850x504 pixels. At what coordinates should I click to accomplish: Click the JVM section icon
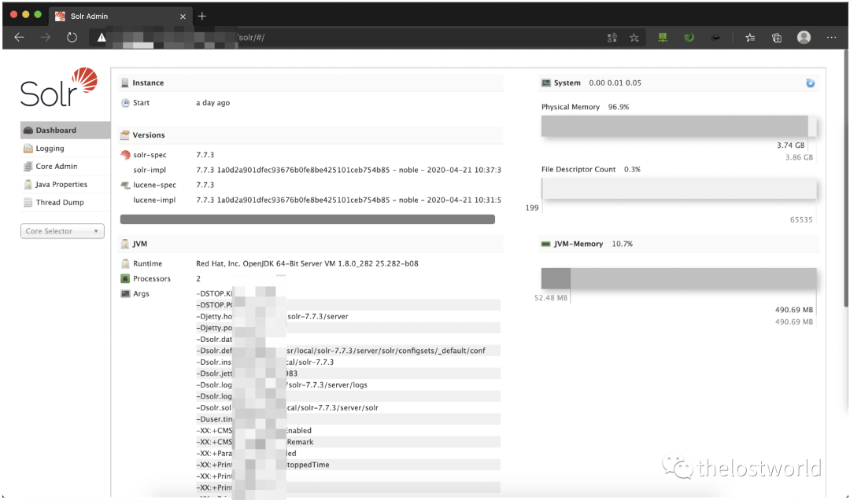pos(125,244)
